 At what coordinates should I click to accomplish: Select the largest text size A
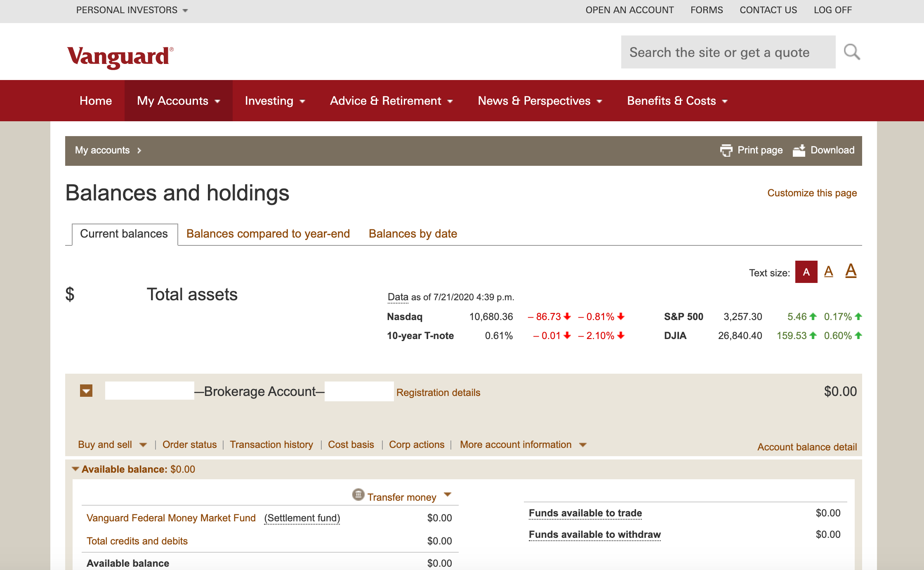[x=851, y=271]
